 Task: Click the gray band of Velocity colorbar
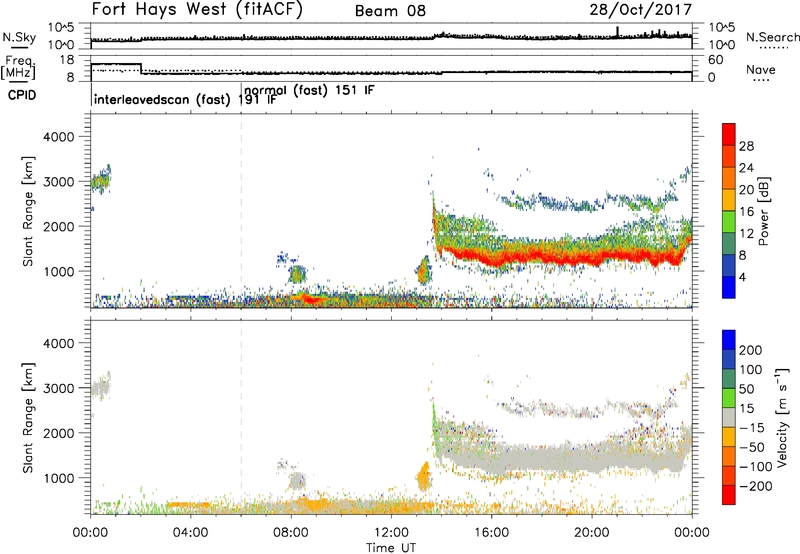tap(729, 418)
